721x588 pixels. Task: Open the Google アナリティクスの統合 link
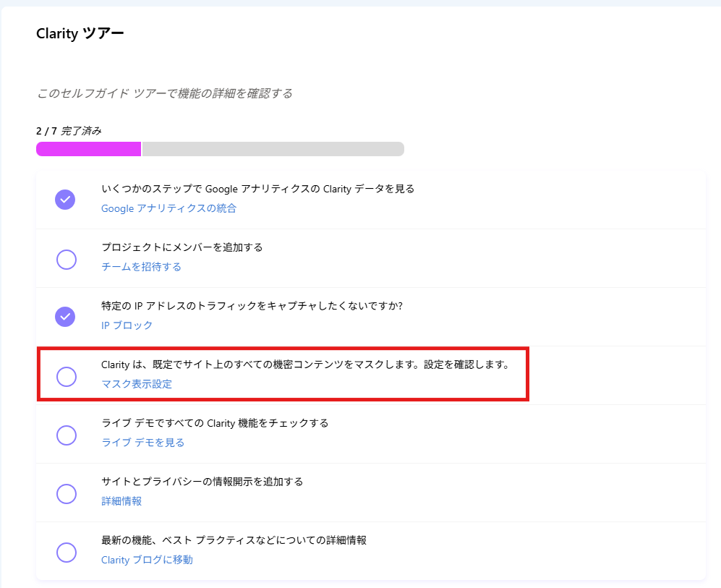168,208
